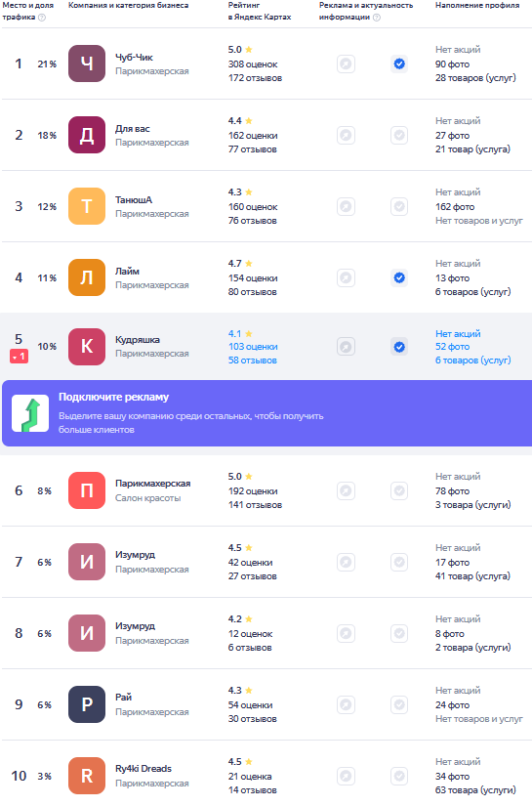Click the blue verified checkmark for Чуб-Чик
This screenshot has height=806, width=532.
(399, 64)
